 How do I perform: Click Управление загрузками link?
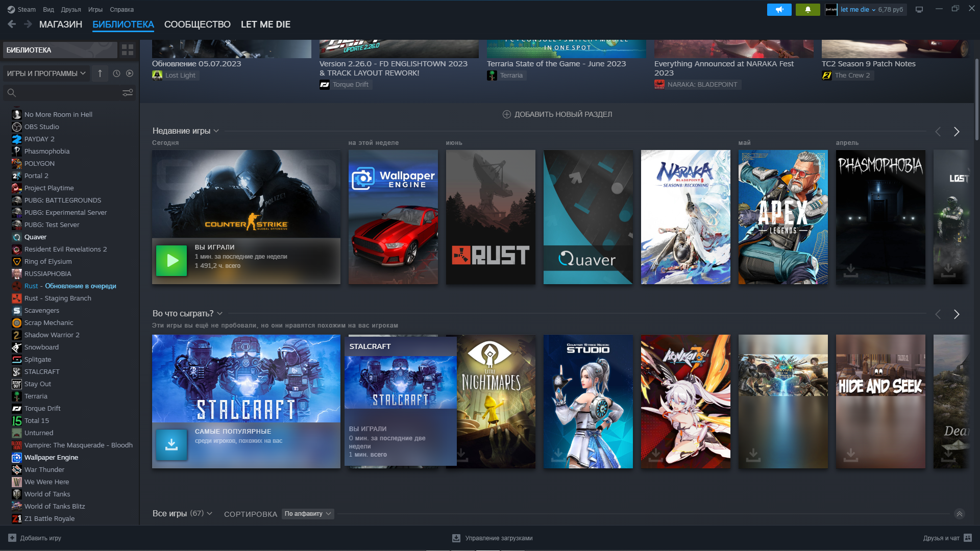coord(499,538)
